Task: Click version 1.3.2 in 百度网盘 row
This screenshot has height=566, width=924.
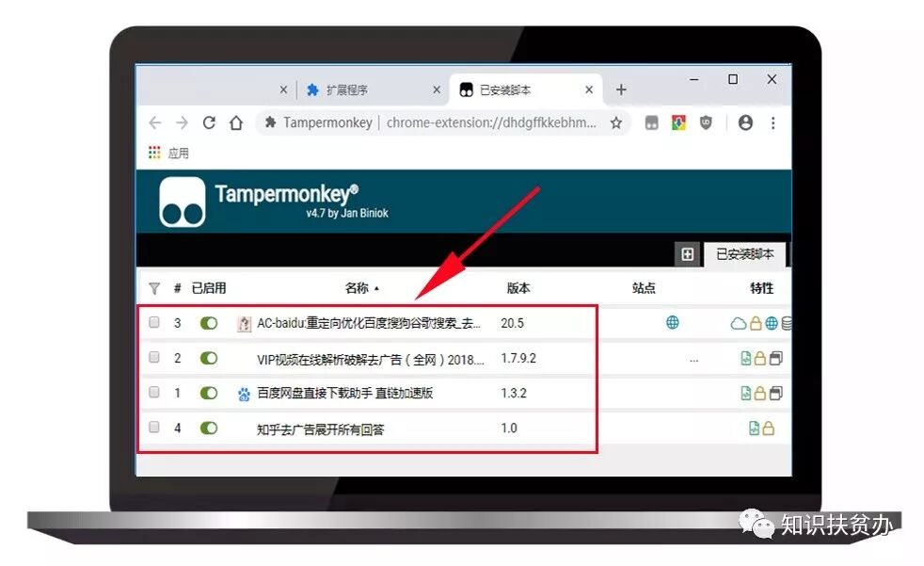Action: tap(514, 394)
